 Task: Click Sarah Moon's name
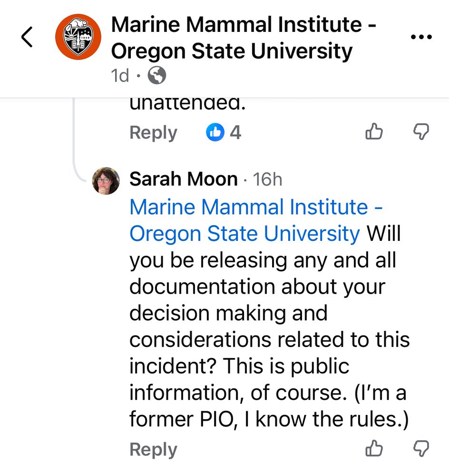183,179
